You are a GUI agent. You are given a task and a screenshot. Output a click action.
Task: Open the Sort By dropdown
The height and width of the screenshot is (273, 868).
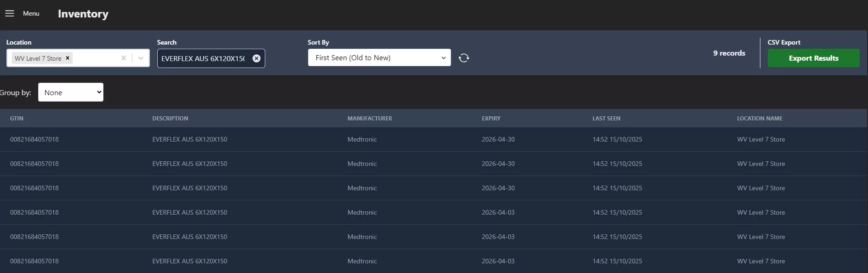pyautogui.click(x=379, y=58)
